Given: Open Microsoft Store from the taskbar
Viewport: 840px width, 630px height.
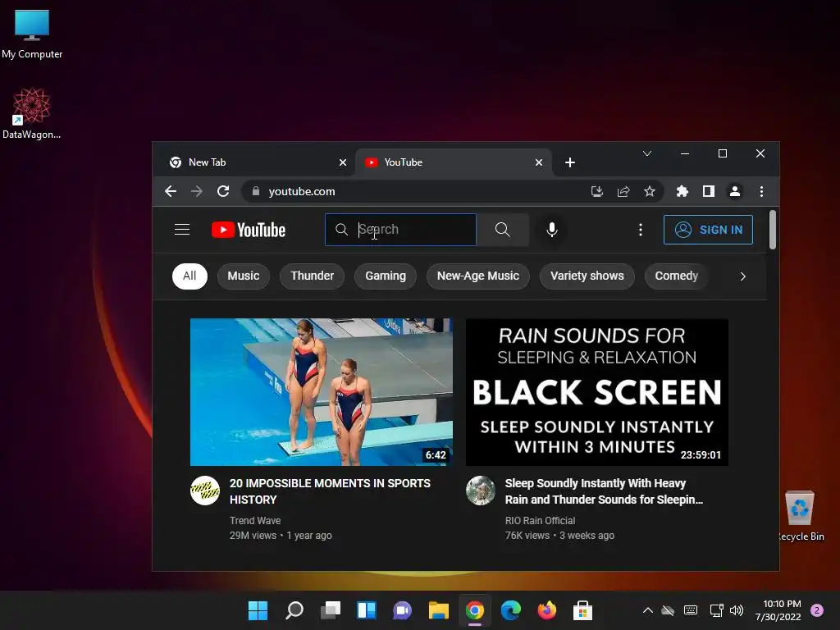Looking at the screenshot, I should pos(582,610).
